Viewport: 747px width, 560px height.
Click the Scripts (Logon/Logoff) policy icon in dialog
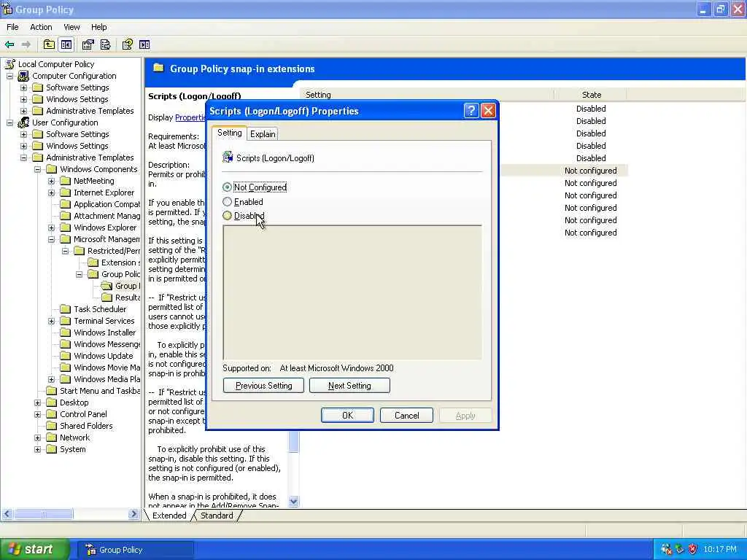(x=228, y=157)
